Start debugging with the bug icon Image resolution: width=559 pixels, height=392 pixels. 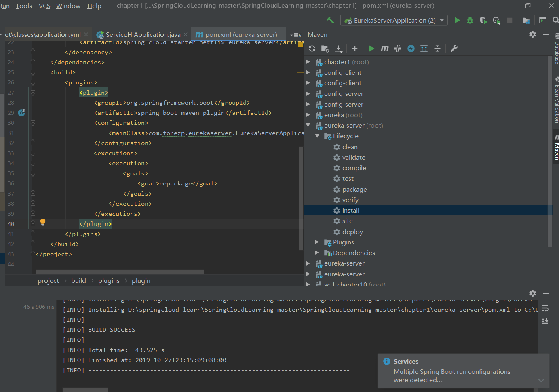coord(470,20)
